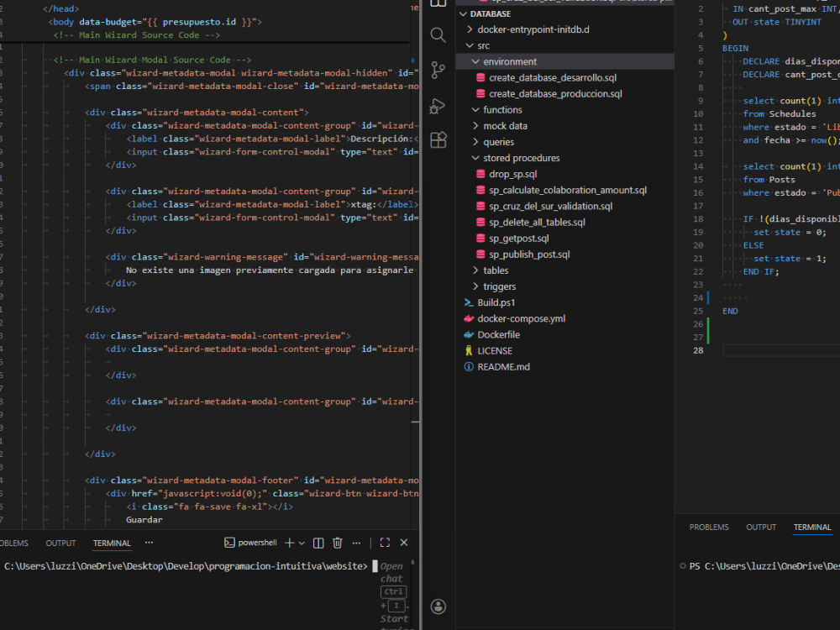Click the Guardar text in HTML editor

(x=144, y=520)
